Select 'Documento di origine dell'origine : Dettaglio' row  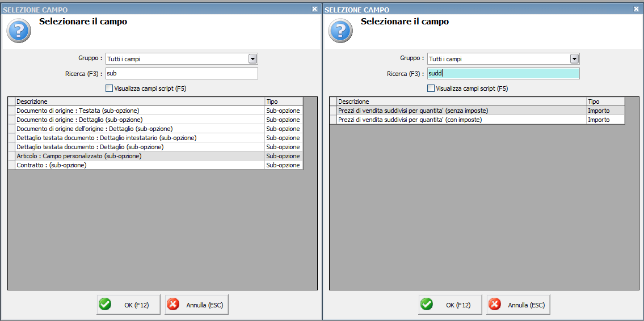[155, 129]
